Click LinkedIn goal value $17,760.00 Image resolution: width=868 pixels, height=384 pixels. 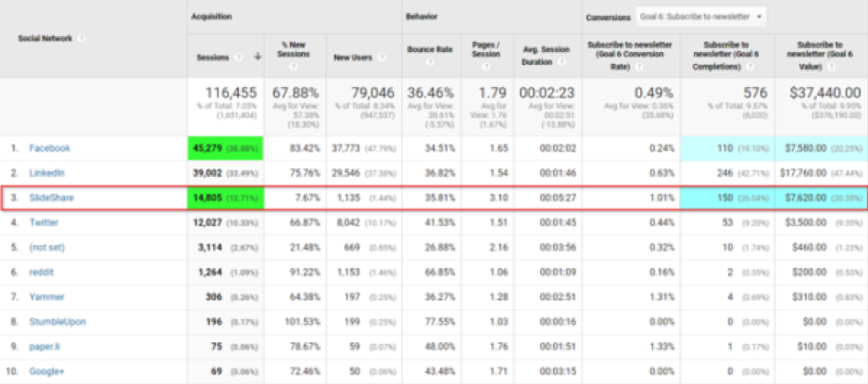pos(806,173)
